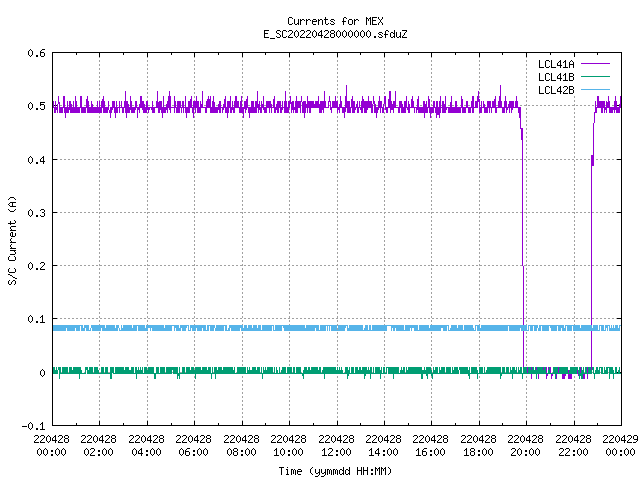Click the 08:00 x-axis tick label
Viewport: 640px width, 480px height.
point(241,445)
